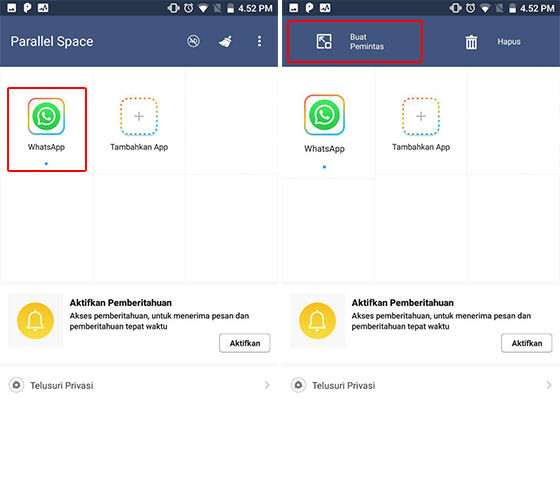Viewport: 560px width, 494px height.
Task: Tap Tambahkan App plus icon in right screen
Action: click(x=421, y=116)
